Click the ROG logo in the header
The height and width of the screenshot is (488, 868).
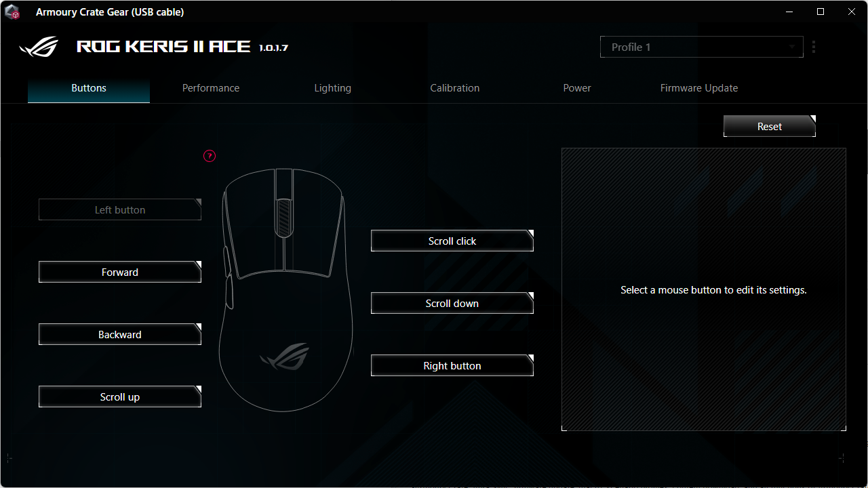click(39, 47)
